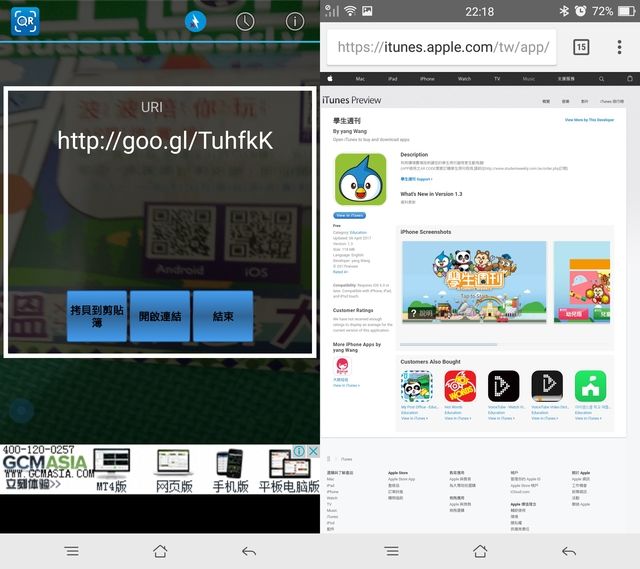The image size is (640, 569).
Task: Open the browser three-dot menu
Action: click(x=620, y=47)
